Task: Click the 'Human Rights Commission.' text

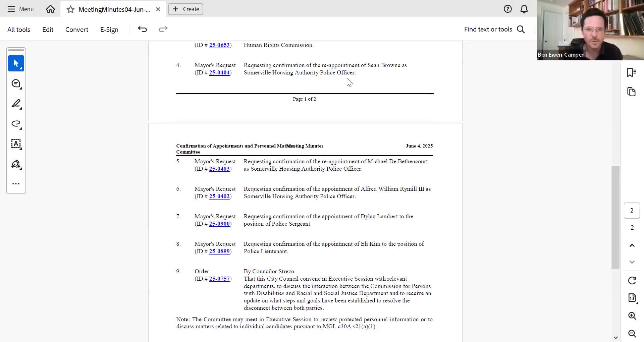Action: tap(278, 45)
